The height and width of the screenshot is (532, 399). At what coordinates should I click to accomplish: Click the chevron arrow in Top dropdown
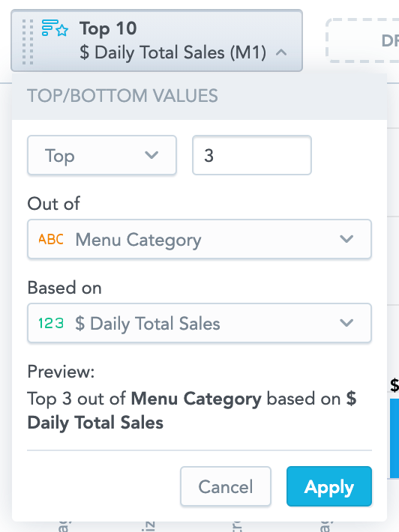[x=151, y=155]
